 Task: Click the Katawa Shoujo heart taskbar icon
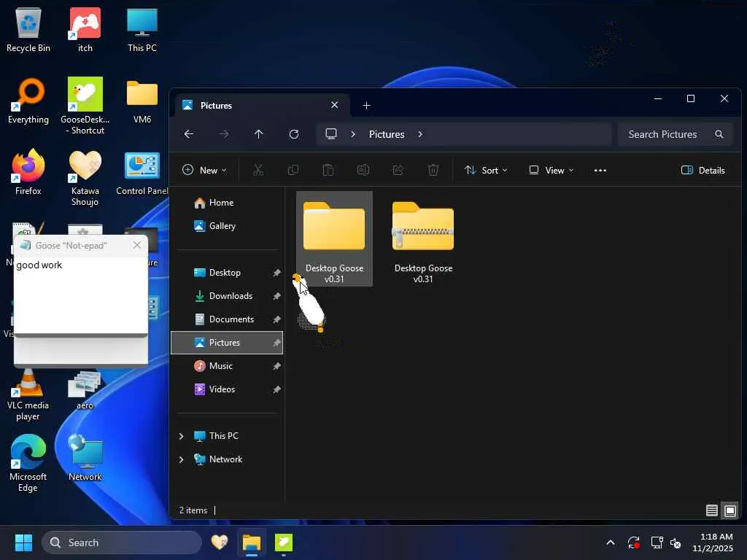point(220,542)
